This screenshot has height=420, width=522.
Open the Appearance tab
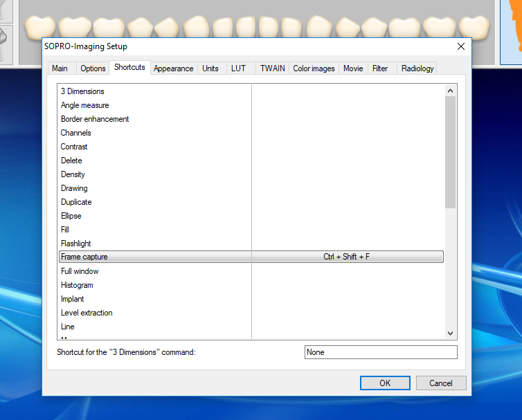(x=174, y=69)
